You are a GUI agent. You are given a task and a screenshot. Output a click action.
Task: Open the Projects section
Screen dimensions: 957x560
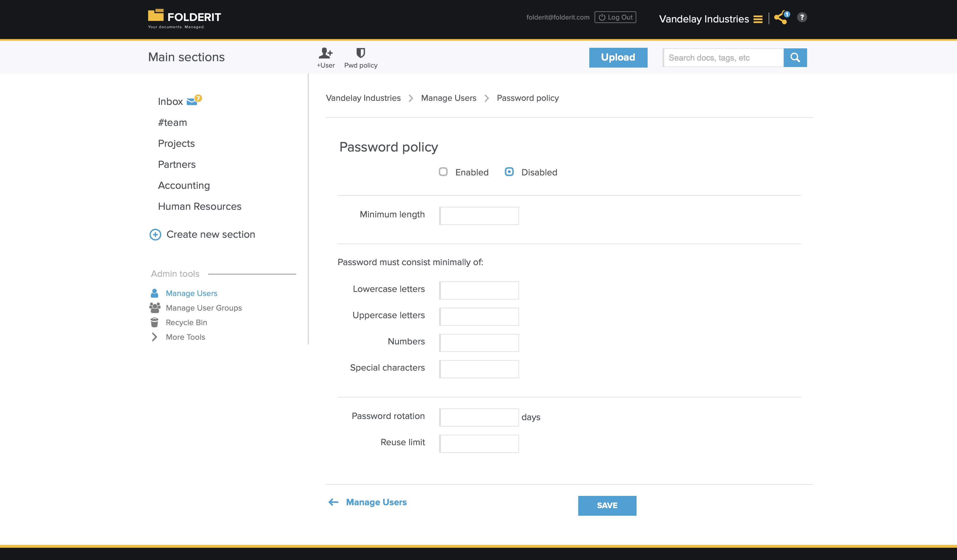pos(176,143)
